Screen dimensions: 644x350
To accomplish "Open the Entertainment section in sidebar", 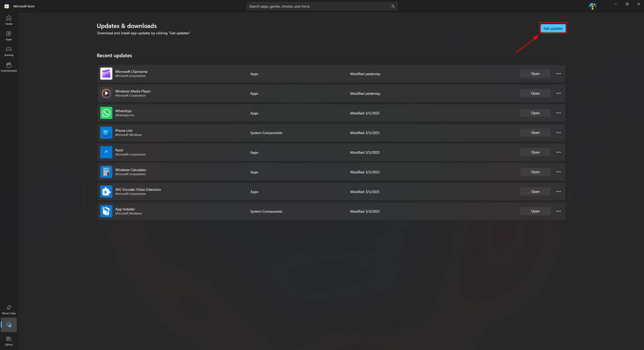I will 9,67.
